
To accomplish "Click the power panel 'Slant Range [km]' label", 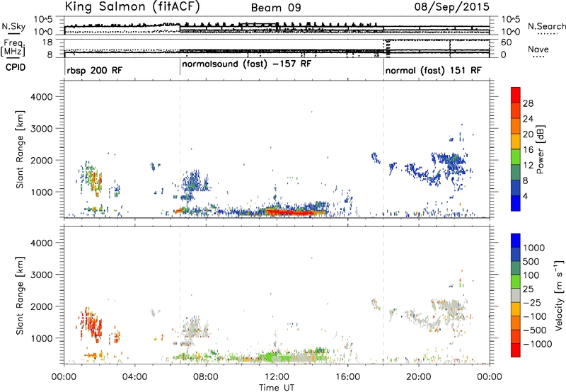I will coord(20,149).
